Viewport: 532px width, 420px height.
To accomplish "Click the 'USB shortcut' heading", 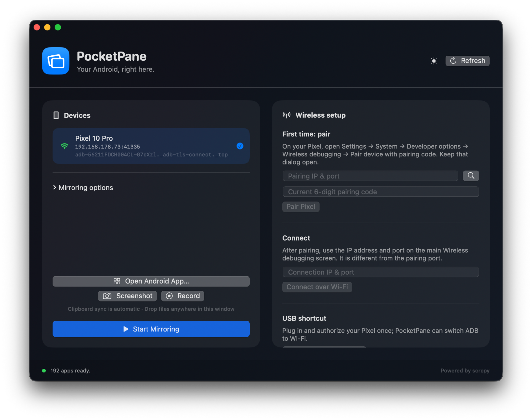I will (x=304, y=318).
